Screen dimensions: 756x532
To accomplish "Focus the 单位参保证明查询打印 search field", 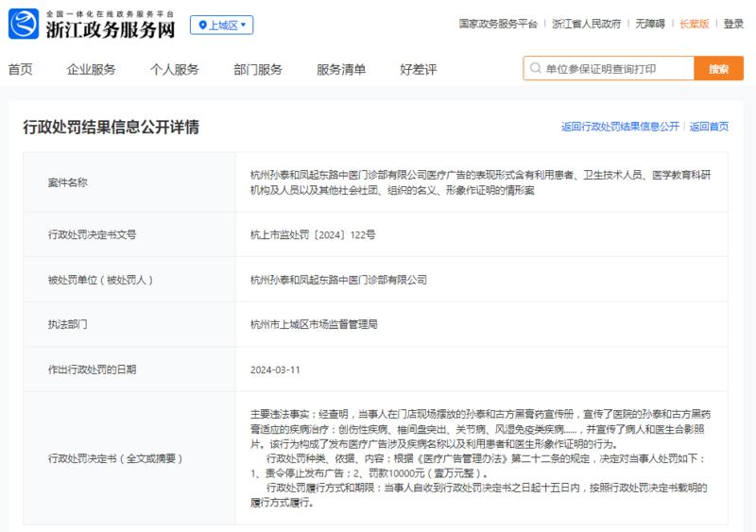I will click(x=609, y=68).
